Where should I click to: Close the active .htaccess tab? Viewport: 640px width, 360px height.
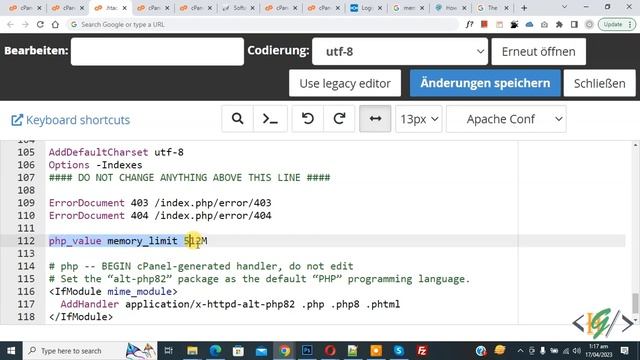[124, 8]
